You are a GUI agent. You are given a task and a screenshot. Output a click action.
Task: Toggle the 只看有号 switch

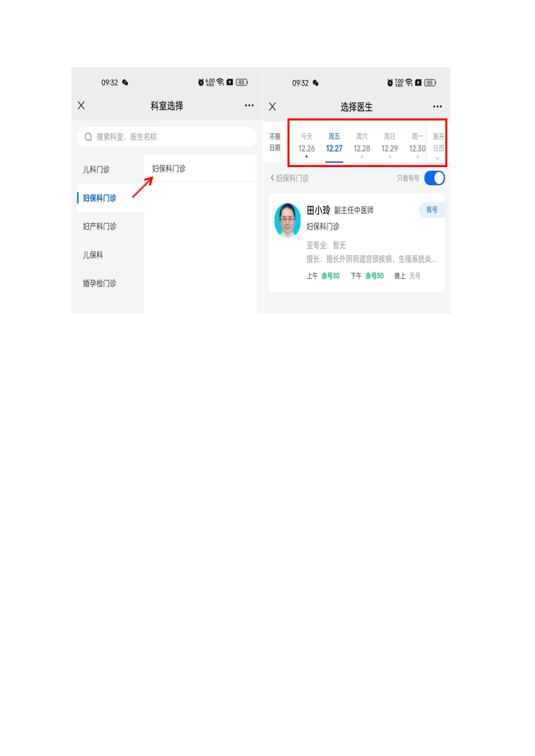pos(434,178)
